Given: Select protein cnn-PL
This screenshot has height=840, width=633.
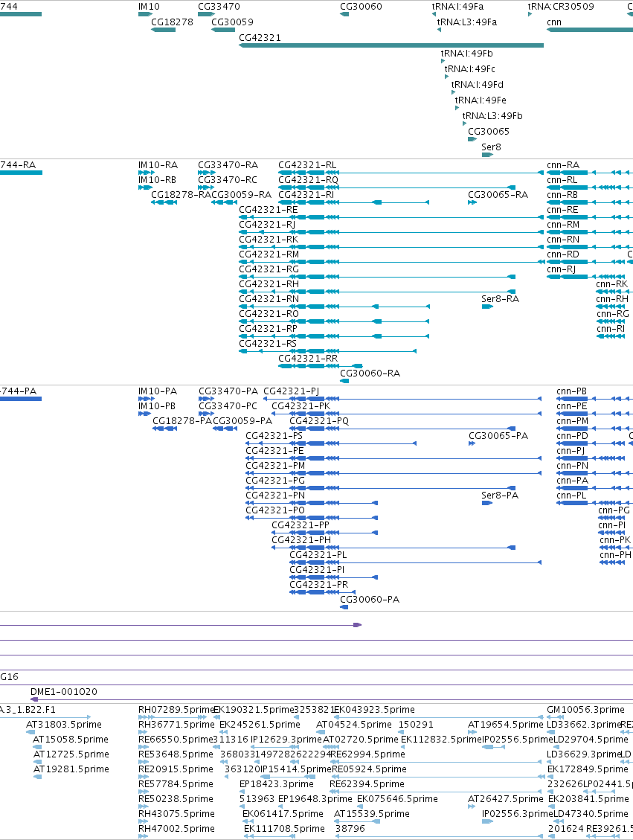Looking at the screenshot, I should point(571,495).
